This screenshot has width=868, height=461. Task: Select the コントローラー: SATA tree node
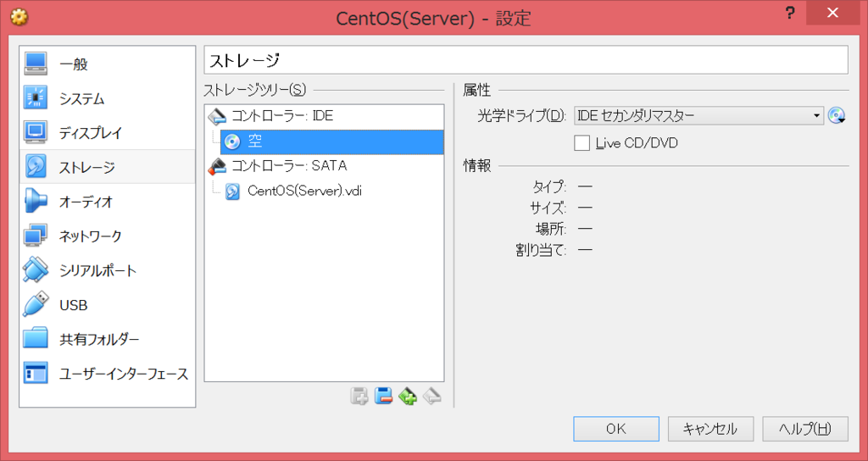tap(324, 165)
